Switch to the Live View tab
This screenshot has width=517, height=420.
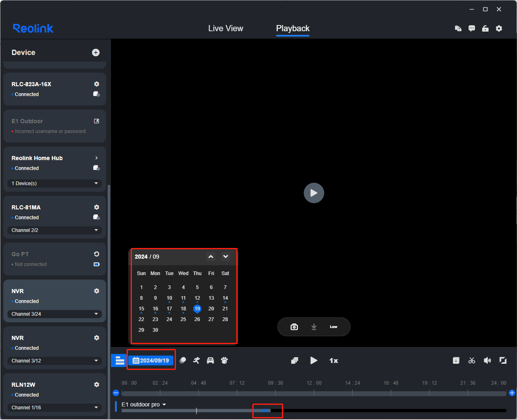pyautogui.click(x=226, y=28)
